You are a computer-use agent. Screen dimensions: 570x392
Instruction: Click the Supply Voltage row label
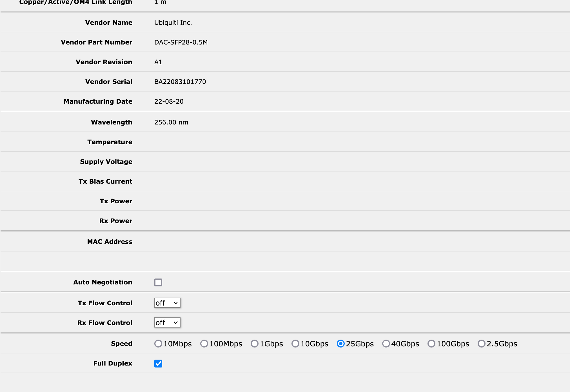click(106, 162)
